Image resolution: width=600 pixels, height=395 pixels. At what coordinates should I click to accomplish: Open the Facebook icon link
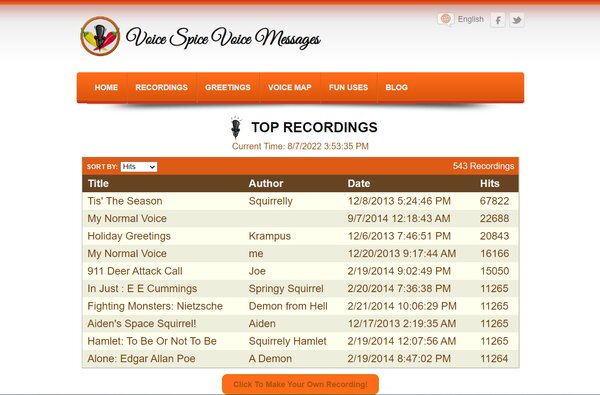498,20
